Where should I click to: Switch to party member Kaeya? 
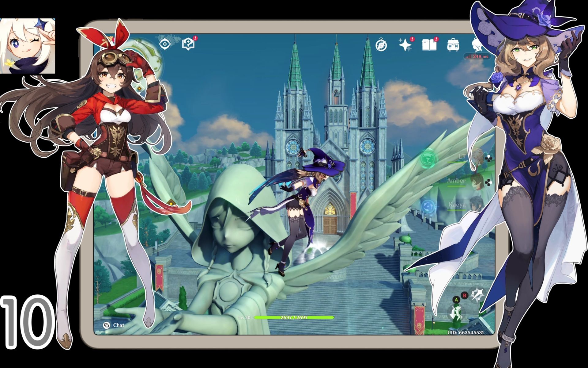pyautogui.click(x=466, y=205)
